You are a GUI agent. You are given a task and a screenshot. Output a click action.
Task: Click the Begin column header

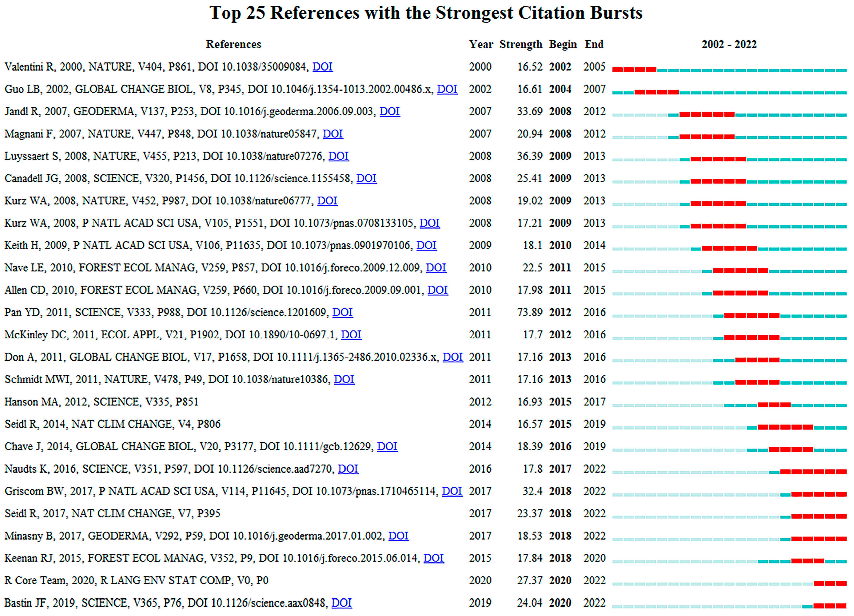point(563,44)
